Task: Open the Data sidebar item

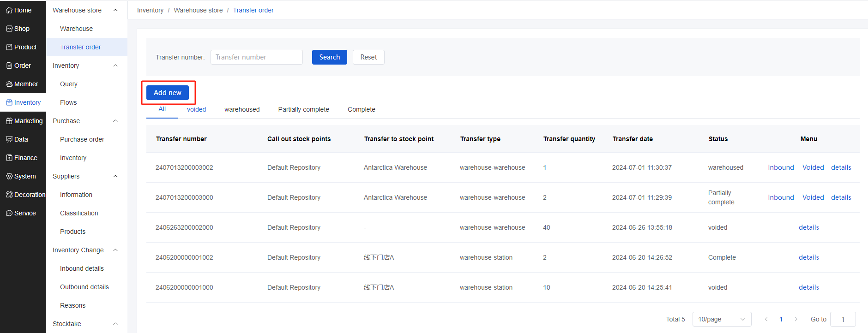Action: tap(23, 139)
